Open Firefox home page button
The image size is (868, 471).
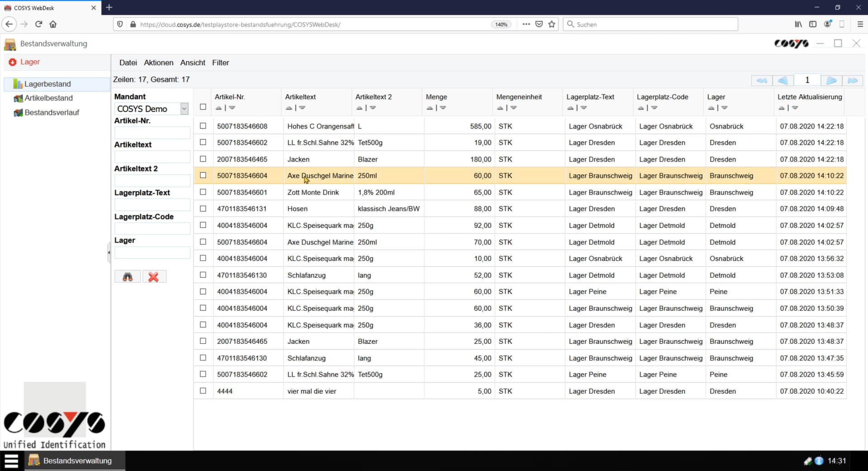(x=53, y=24)
